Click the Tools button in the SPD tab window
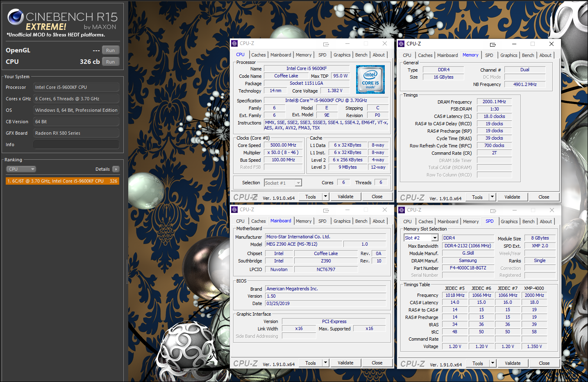The height and width of the screenshot is (382, 588). click(478, 363)
